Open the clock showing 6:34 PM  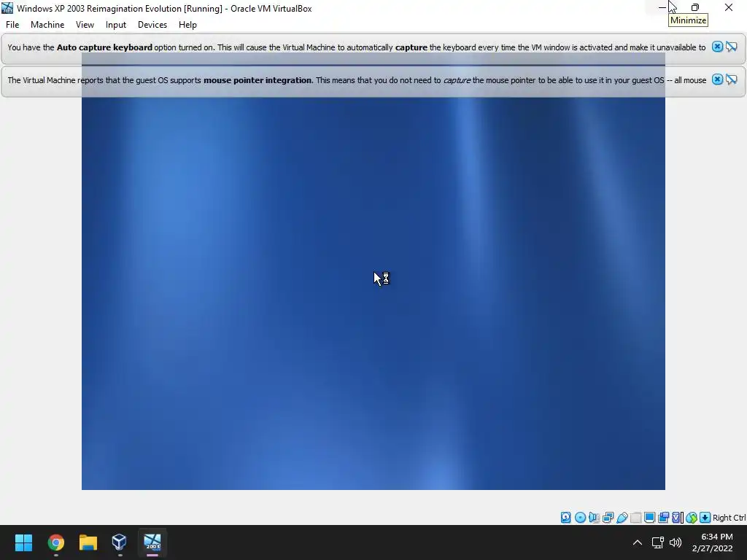(x=712, y=542)
